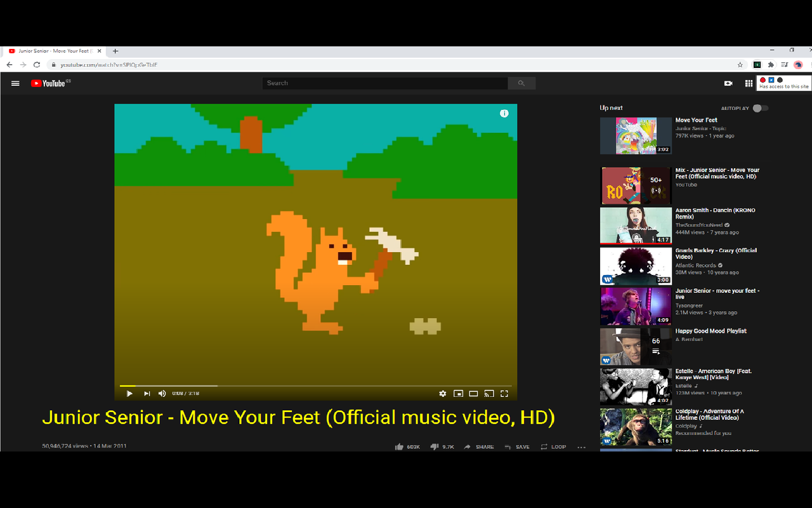Open the YouTube hamburger guide menu
This screenshot has width=812, height=508.
click(x=15, y=83)
